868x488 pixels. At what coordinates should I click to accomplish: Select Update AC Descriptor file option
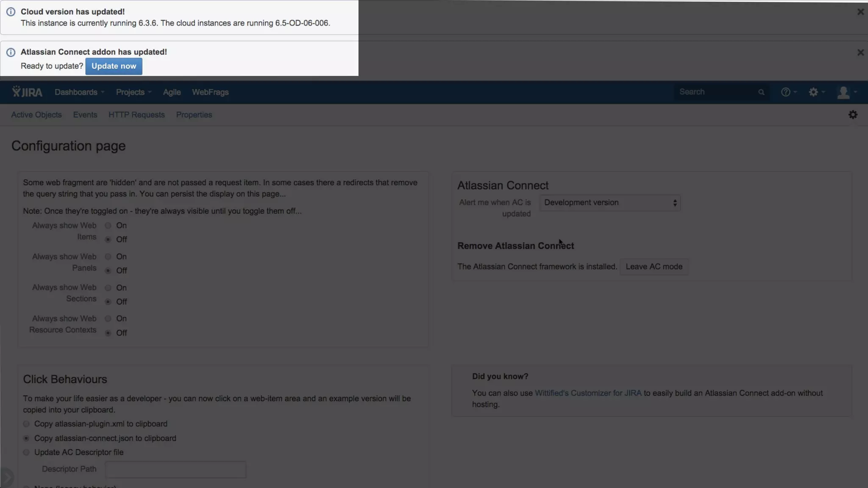(x=26, y=452)
